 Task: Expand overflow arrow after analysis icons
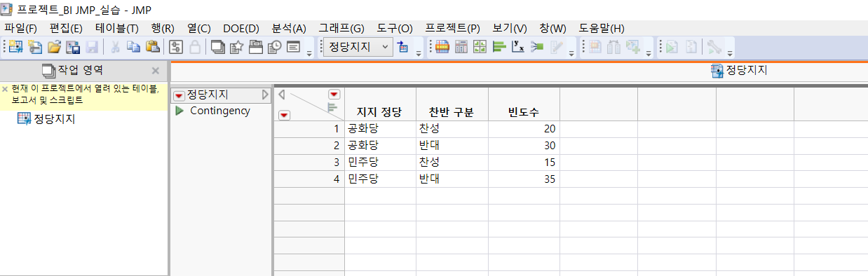(x=571, y=53)
